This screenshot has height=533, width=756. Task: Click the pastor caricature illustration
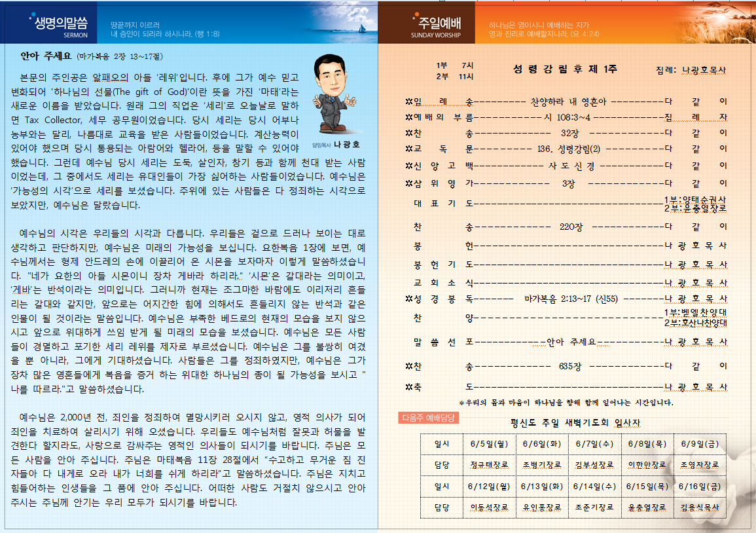(x=334, y=94)
